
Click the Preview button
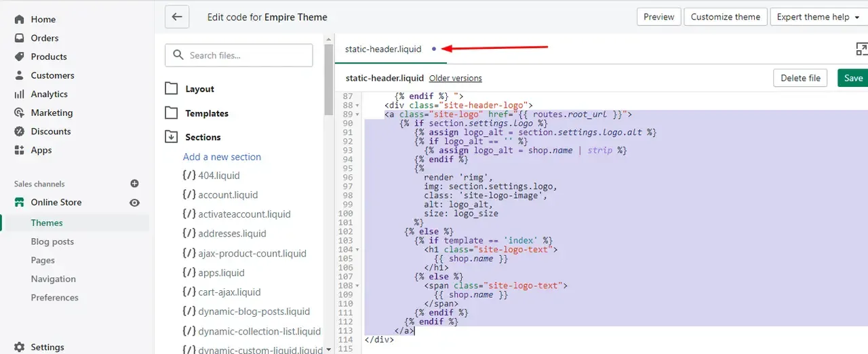658,17
